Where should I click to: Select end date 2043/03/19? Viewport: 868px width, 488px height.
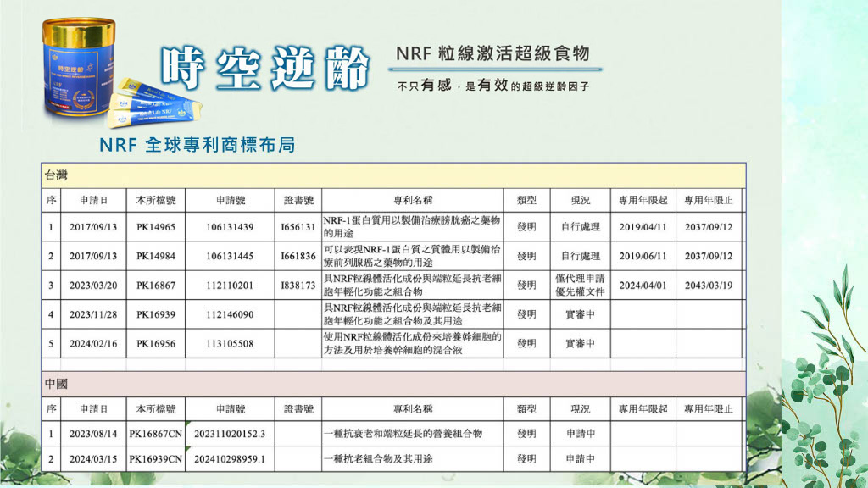[x=708, y=286]
